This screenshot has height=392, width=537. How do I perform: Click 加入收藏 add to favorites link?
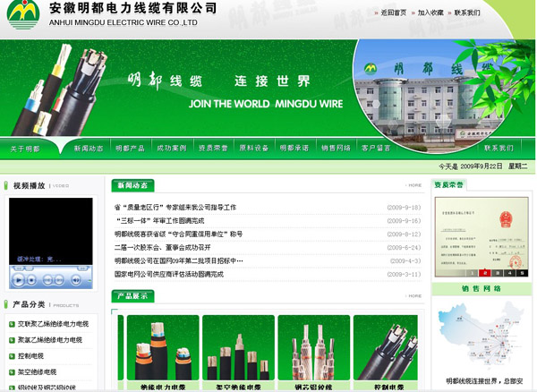tap(430, 13)
